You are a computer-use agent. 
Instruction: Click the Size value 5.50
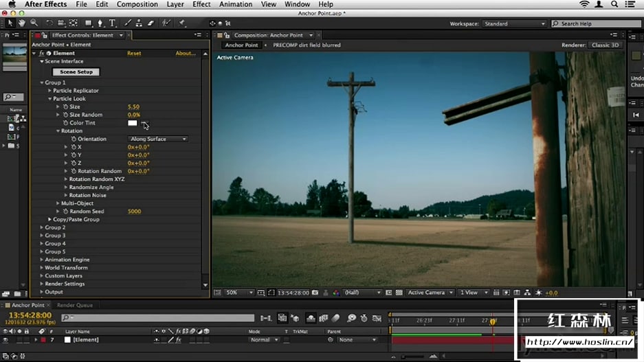133,106
